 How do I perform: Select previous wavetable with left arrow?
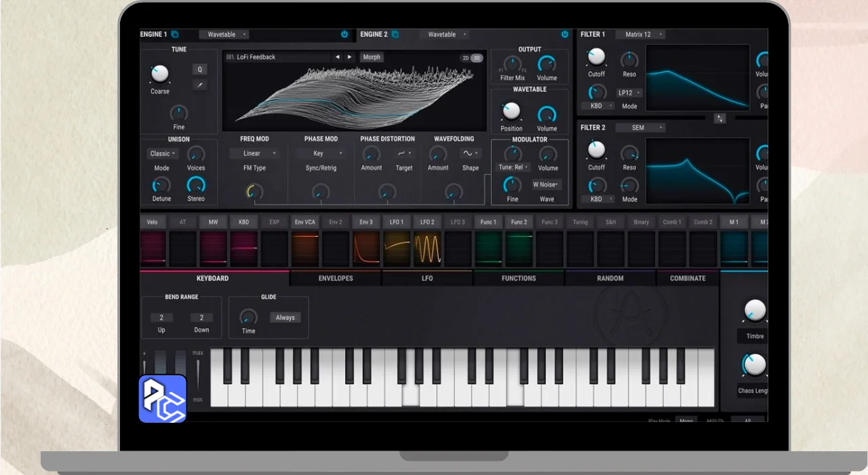338,57
